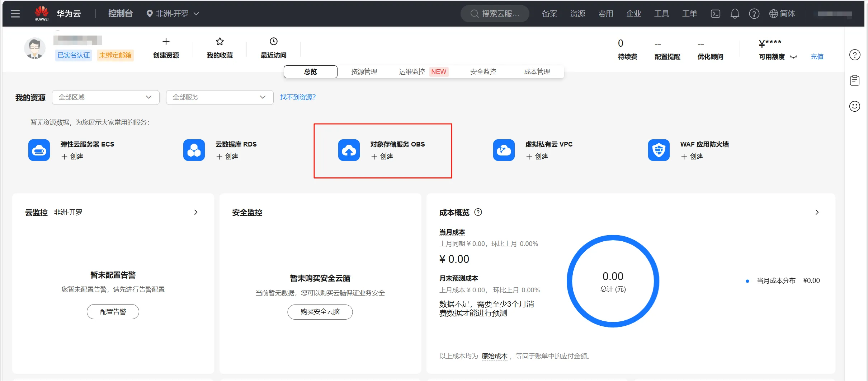Click the star icon for 我的收藏
Screen dimensions: 868x381
point(220,41)
